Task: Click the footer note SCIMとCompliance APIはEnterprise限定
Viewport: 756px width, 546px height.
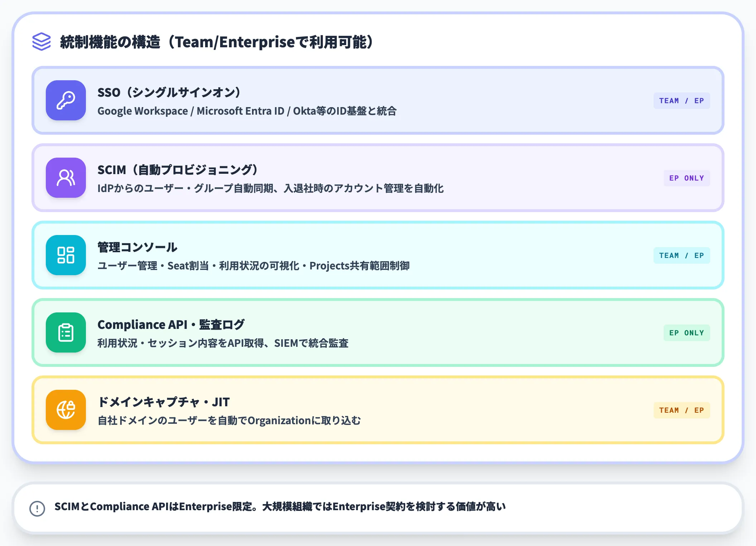Action: [280, 507]
